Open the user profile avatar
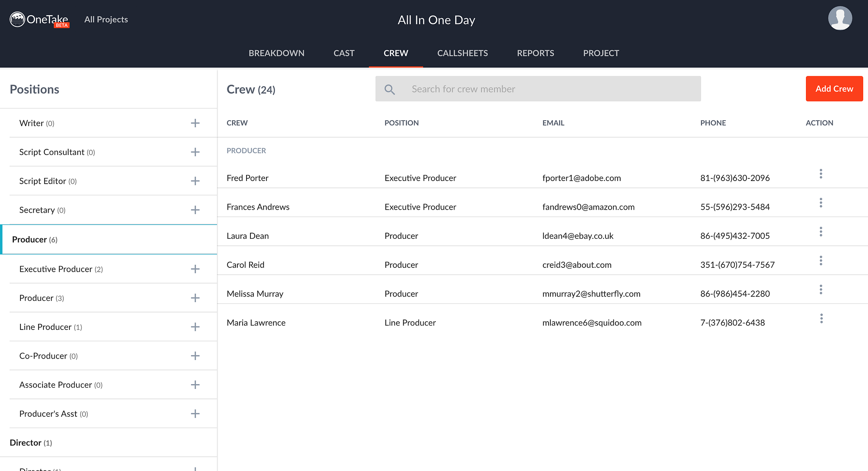Screen dimensions: 868x471 (840, 18)
